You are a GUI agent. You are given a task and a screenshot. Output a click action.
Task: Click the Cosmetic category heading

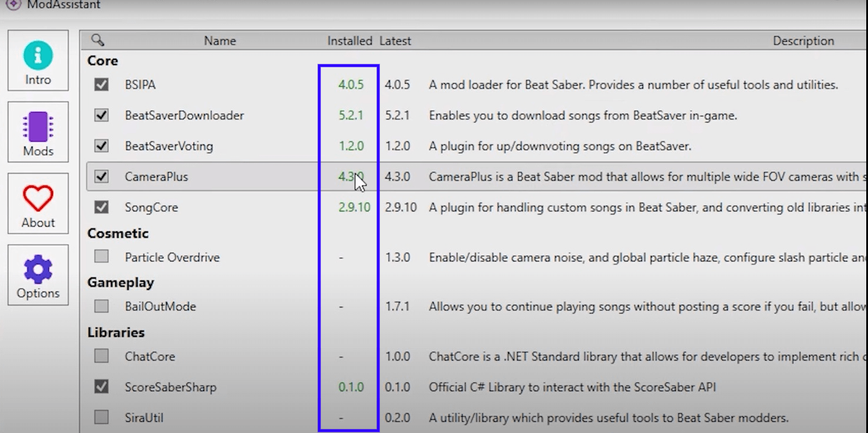coord(118,233)
